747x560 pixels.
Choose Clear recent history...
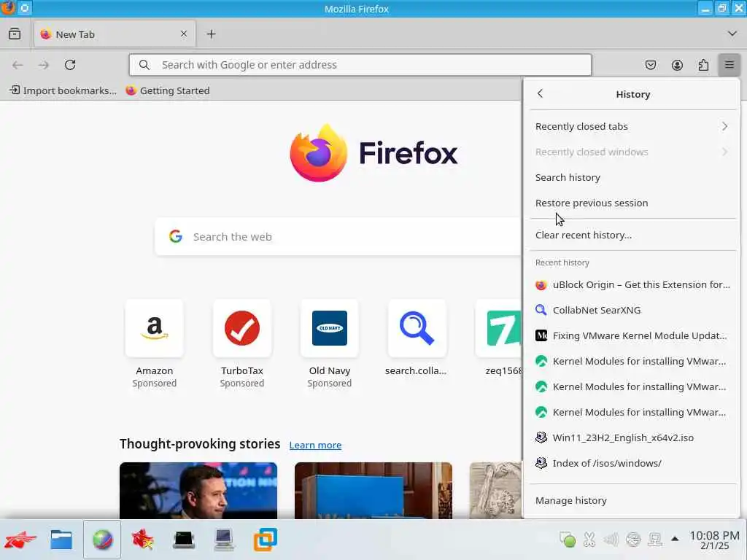[632, 235]
